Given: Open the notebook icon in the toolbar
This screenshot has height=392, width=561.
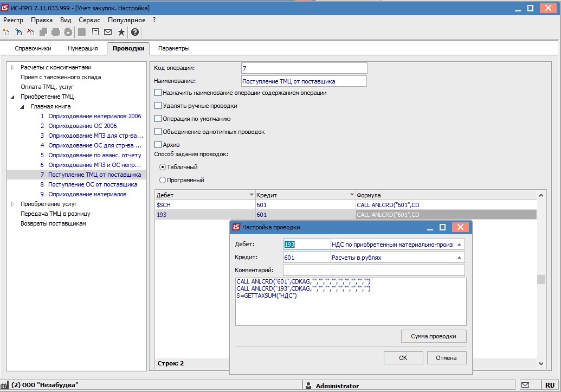Looking at the screenshot, I should click(95, 32).
